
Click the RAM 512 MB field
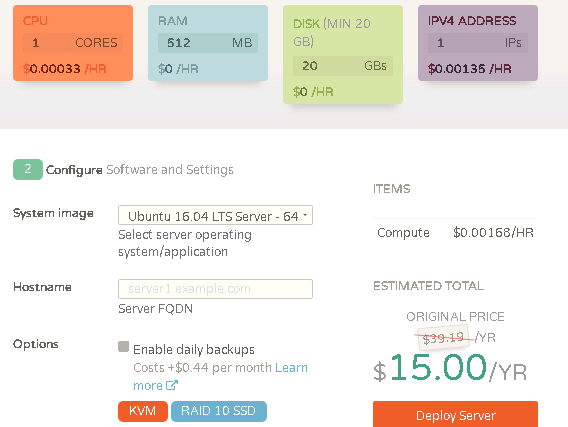click(208, 43)
